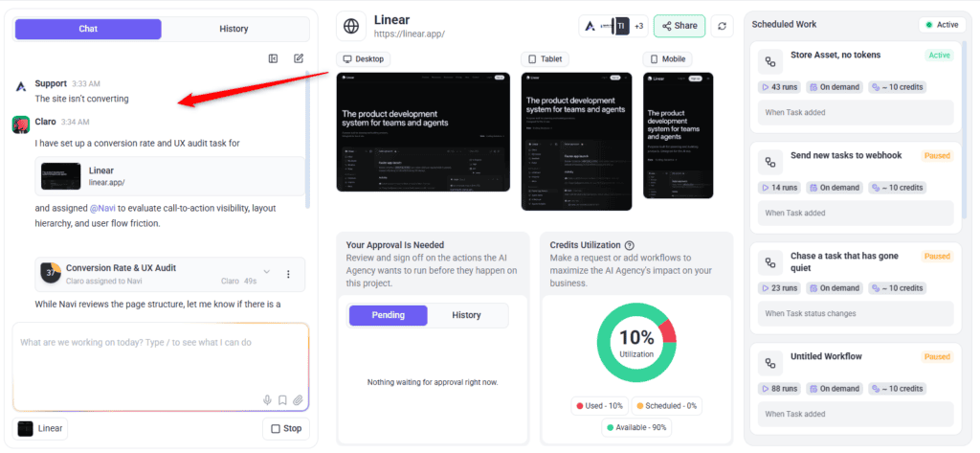Start a new chat with compose icon
Viewport: 980px width, 453px height.
point(299,58)
